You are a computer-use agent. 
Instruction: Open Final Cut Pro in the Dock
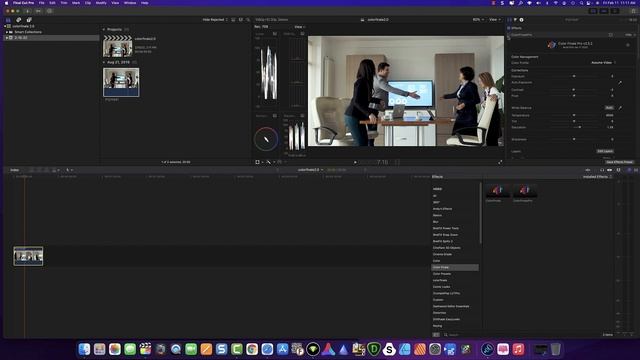145,349
